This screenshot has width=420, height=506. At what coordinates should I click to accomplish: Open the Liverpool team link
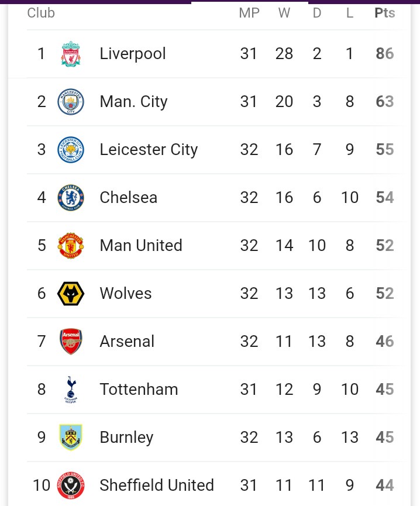pyautogui.click(x=133, y=54)
